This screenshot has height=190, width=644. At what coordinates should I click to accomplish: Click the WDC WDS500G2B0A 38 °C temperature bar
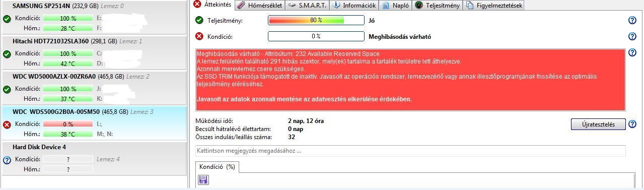(68, 134)
